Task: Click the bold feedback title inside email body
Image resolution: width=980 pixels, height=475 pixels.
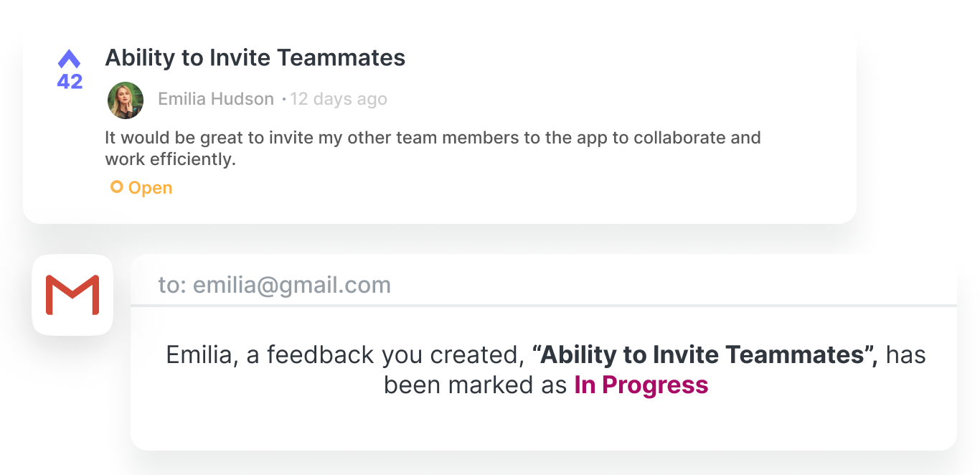Action: (705, 354)
